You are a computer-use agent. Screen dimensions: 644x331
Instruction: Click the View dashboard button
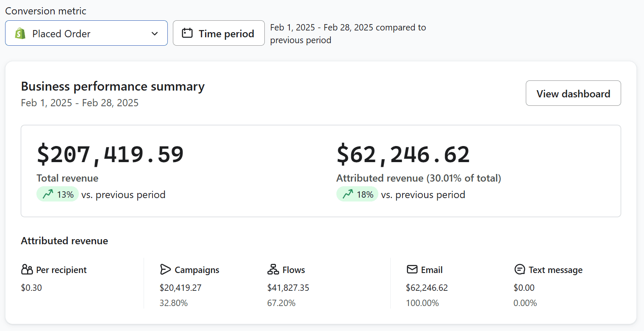[x=573, y=93]
